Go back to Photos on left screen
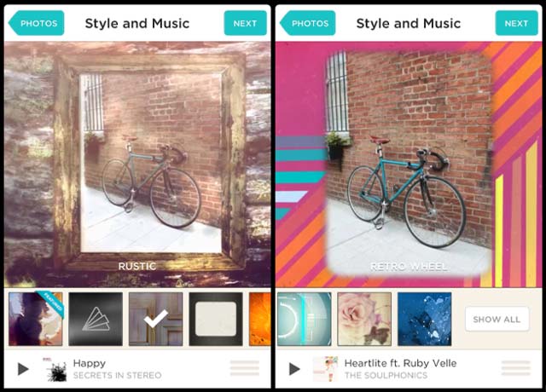The height and width of the screenshot is (392, 546). [x=36, y=23]
